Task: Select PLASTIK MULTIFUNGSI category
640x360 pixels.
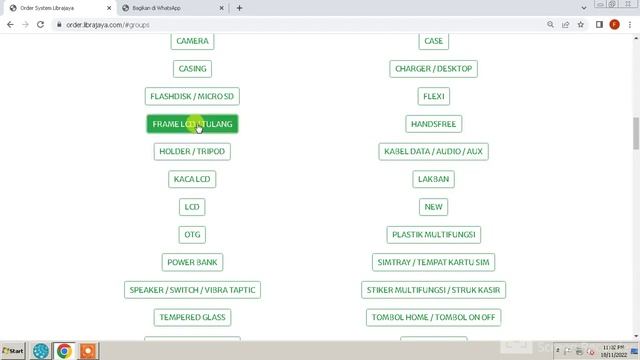Action: (x=433, y=235)
